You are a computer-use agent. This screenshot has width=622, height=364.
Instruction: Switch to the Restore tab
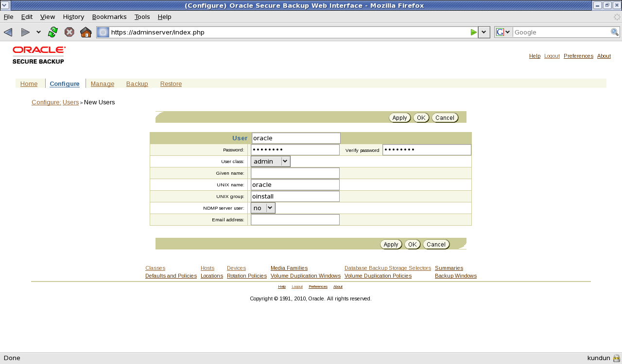click(x=171, y=84)
